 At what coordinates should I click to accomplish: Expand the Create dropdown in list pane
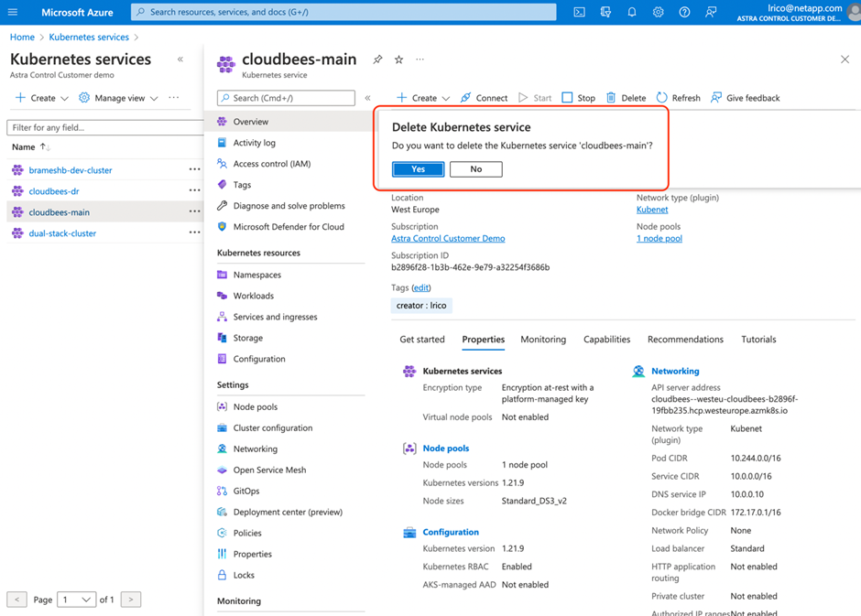point(42,98)
